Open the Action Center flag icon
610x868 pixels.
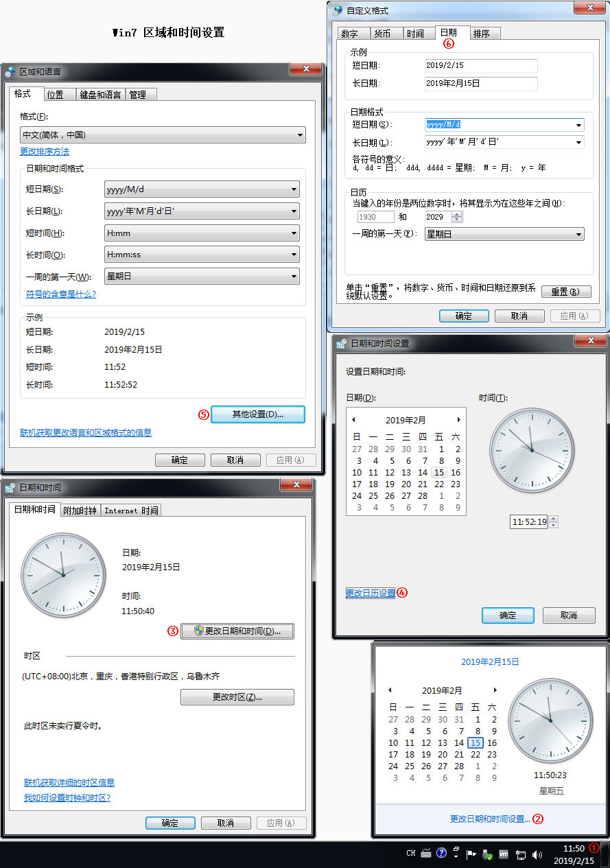pyautogui.click(x=471, y=855)
